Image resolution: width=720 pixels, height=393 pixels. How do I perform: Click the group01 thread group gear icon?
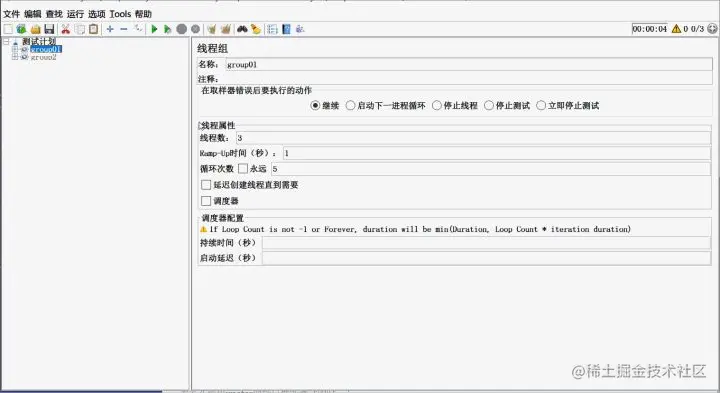click(24, 49)
